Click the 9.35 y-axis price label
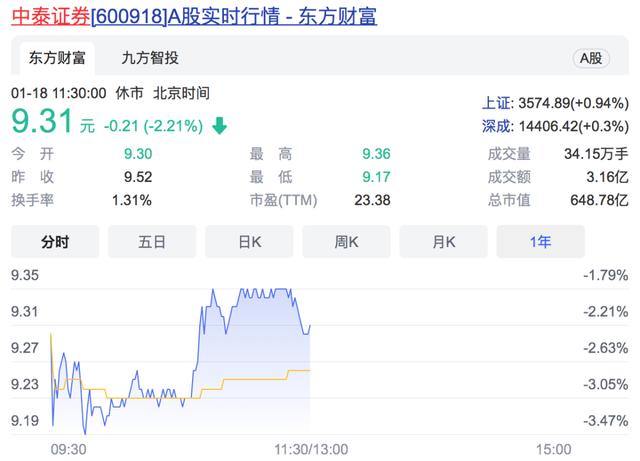Image resolution: width=640 pixels, height=461 pixels. pos(25,275)
